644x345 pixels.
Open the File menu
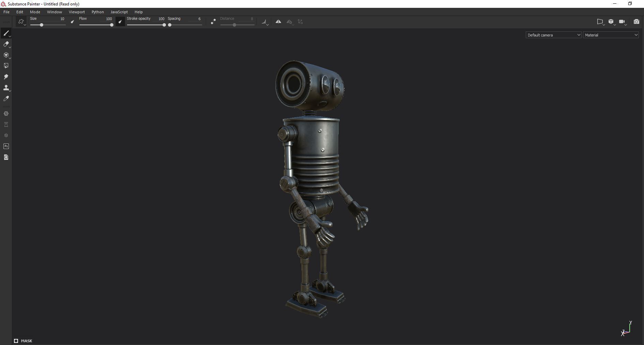(x=6, y=12)
